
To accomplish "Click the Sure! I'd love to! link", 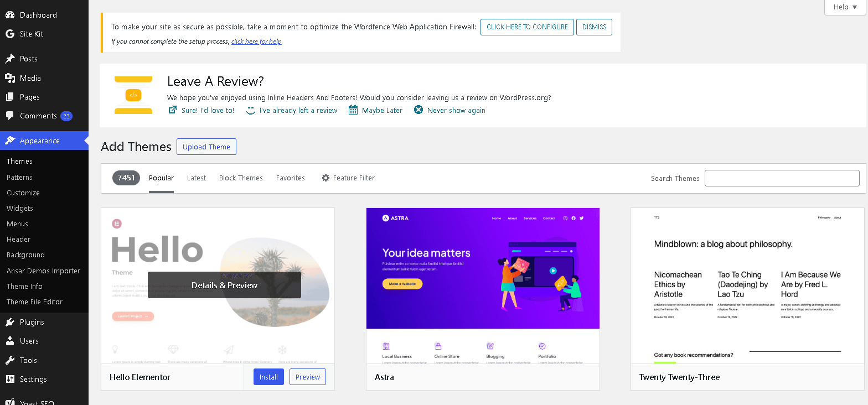I will tap(208, 111).
